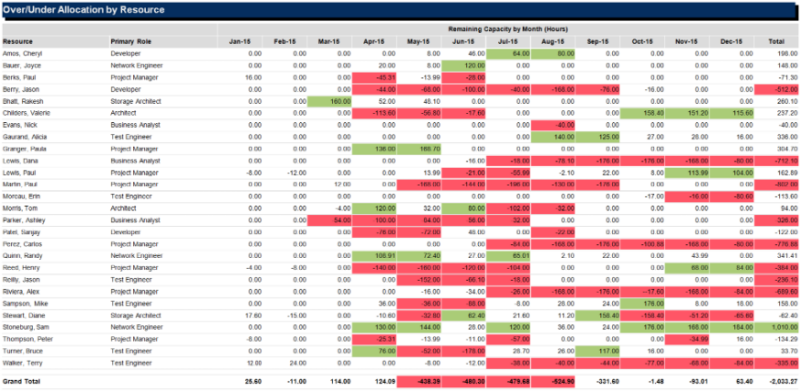This screenshot has width=800, height=391.
Task: Select the Dec-15 column header
Action: tap(732, 41)
